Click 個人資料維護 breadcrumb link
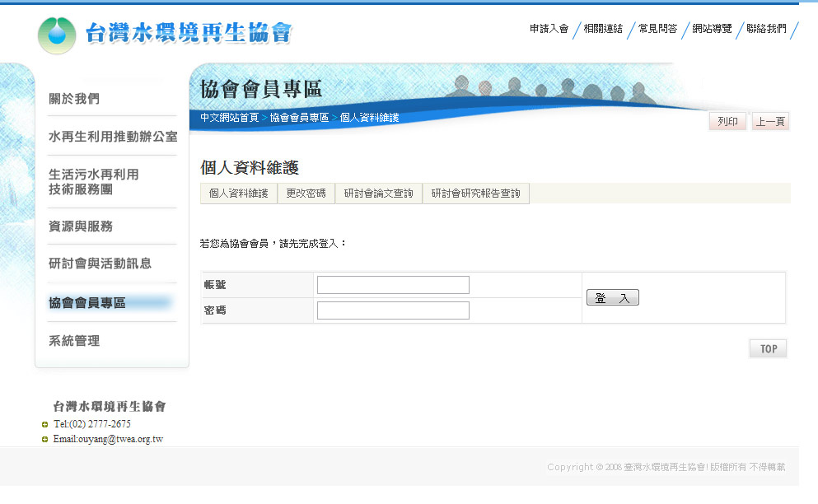Screen dimensions: 818x504 [x=369, y=118]
